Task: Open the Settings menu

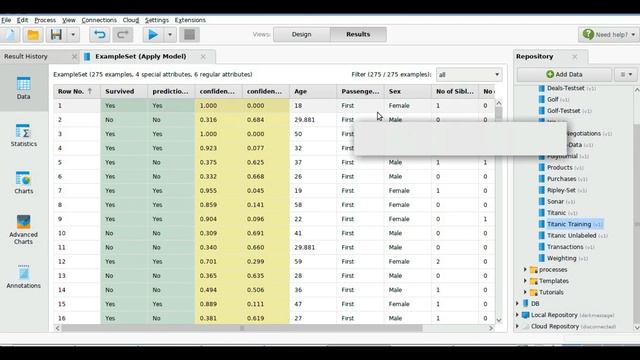Action: [x=157, y=20]
